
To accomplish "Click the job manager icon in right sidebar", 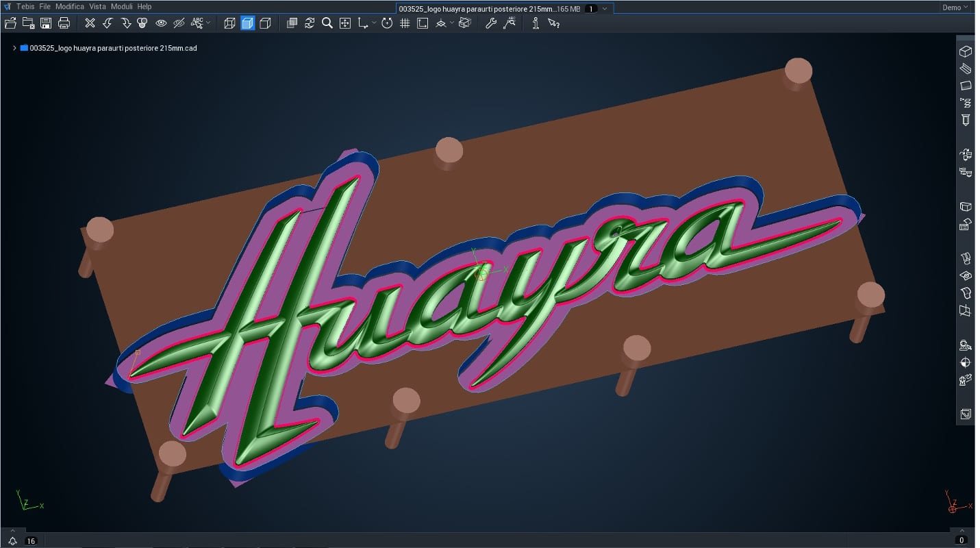I will pyautogui.click(x=966, y=155).
